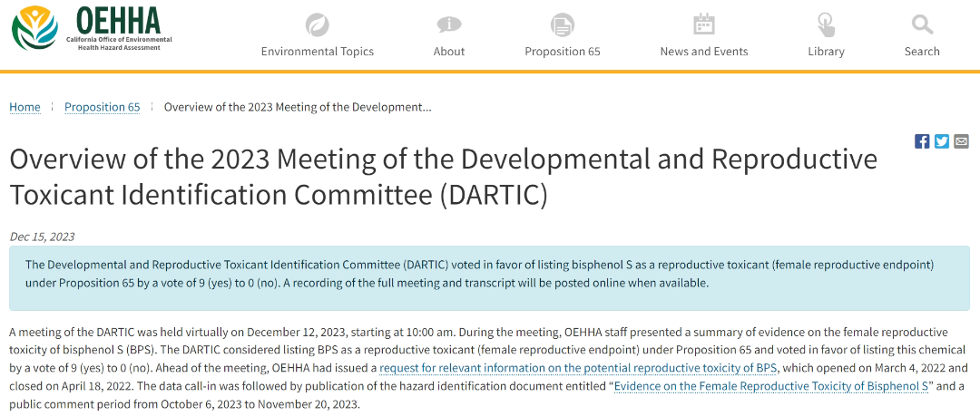
Task: Click the Library pointer icon
Action: [826, 24]
